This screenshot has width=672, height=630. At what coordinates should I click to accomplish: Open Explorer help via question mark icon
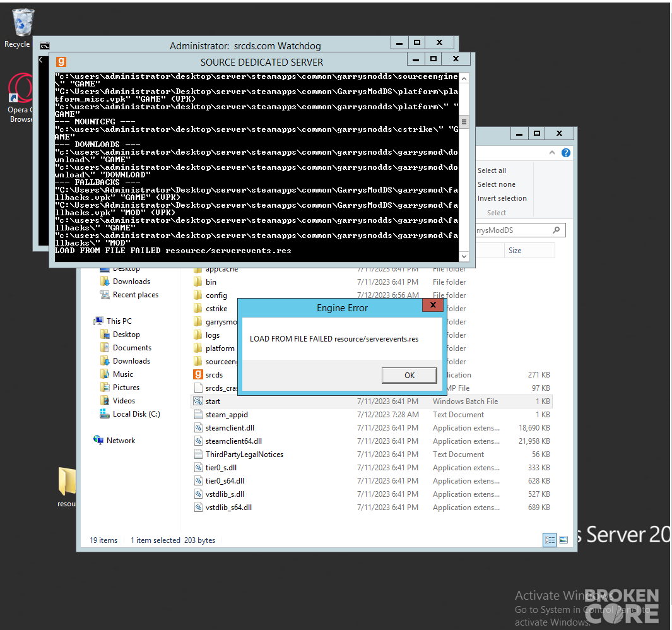566,153
